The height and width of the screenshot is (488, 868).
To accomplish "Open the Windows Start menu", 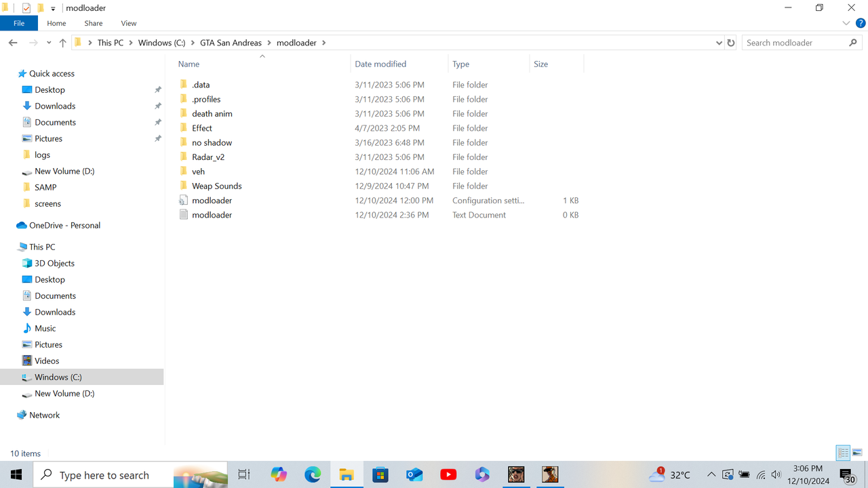I will click(16, 474).
